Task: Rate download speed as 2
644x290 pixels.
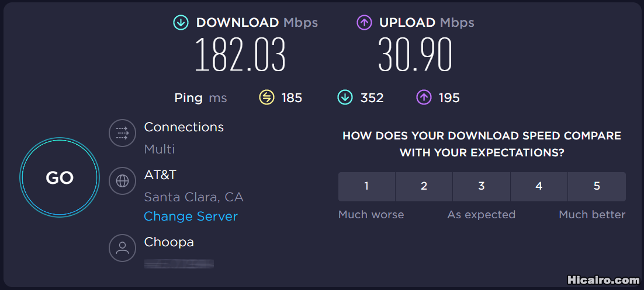Action: click(x=424, y=186)
